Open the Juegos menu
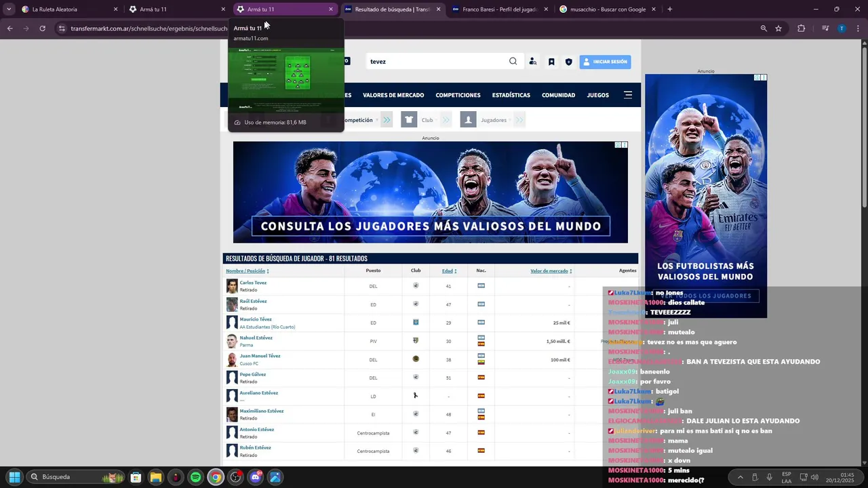The image size is (868, 488). [x=597, y=95]
